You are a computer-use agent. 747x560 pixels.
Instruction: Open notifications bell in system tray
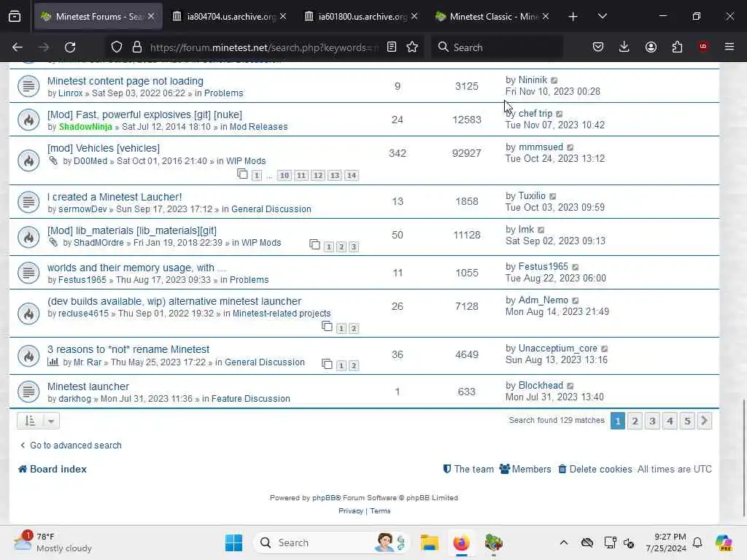[x=697, y=542]
